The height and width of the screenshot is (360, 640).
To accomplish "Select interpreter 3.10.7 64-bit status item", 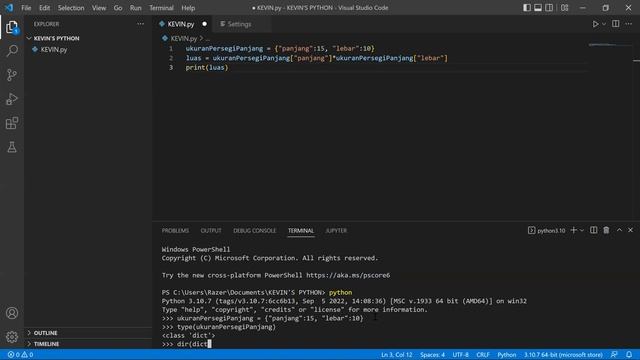I will click(x=563, y=355).
